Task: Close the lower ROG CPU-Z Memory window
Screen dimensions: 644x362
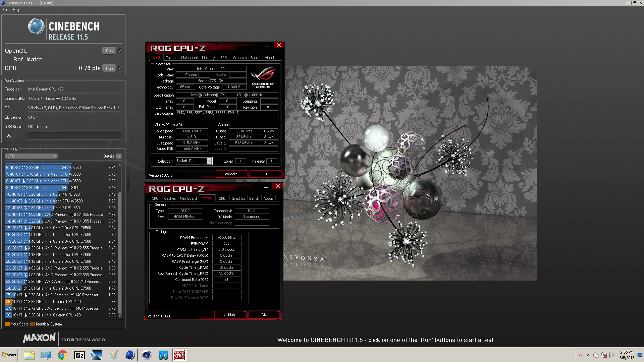Action: (x=277, y=186)
